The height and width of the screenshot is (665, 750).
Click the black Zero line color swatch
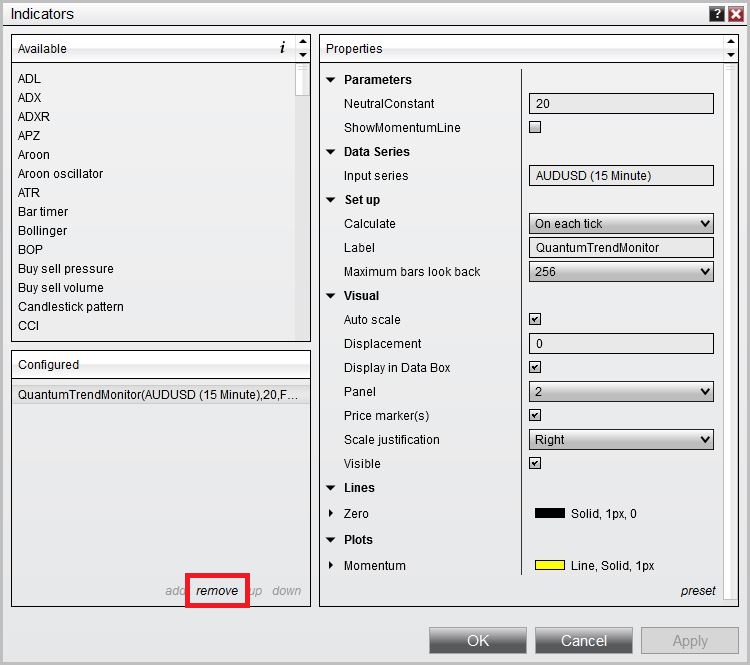pyautogui.click(x=550, y=513)
